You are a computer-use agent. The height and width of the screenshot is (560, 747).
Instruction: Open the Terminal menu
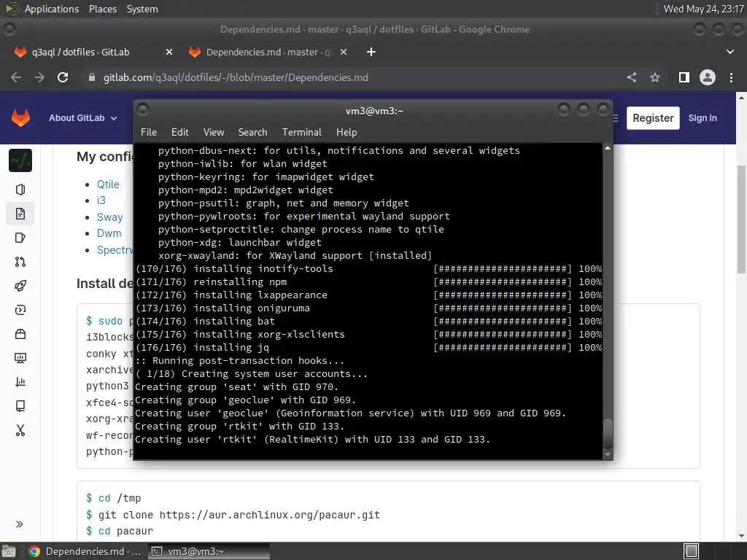click(x=301, y=133)
